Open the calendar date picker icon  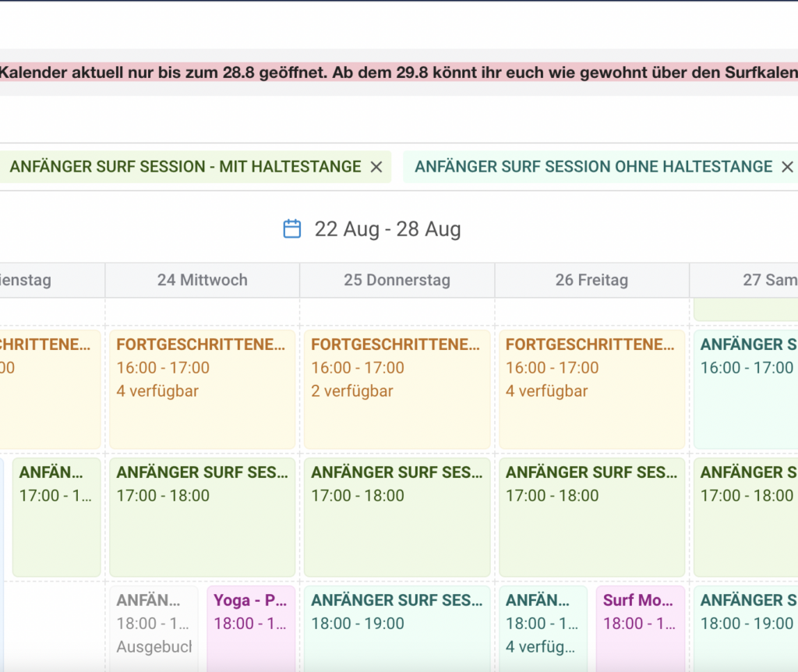pyautogui.click(x=292, y=228)
